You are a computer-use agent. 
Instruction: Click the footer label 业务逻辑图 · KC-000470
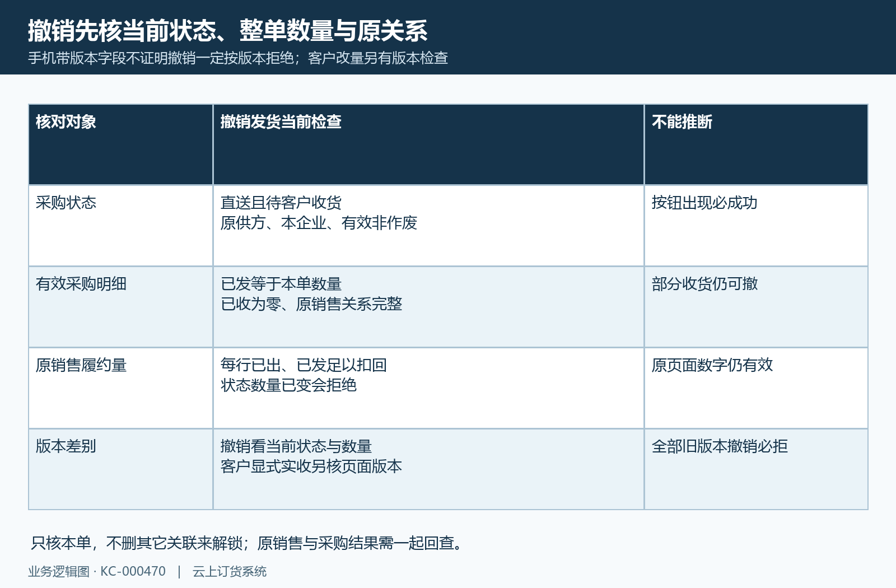click(97, 571)
